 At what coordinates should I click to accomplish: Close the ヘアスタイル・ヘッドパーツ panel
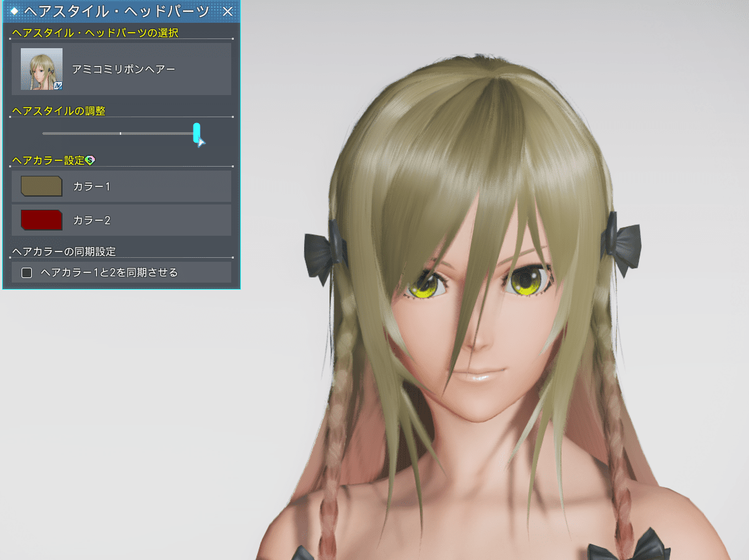227,11
